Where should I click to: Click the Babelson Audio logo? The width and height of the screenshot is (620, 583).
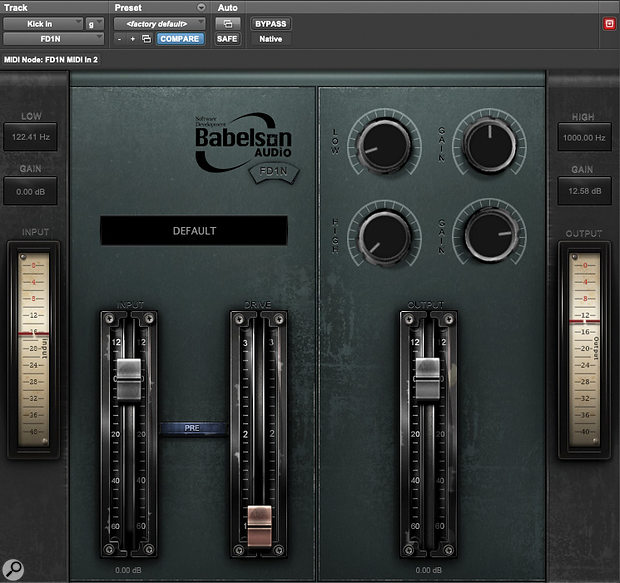coord(243,142)
